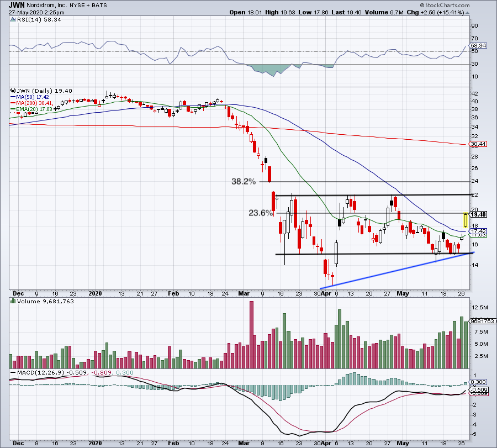The height and width of the screenshot is (448, 497).
Task: Click the -0.509 MACD axis tag
Action: point(478,389)
